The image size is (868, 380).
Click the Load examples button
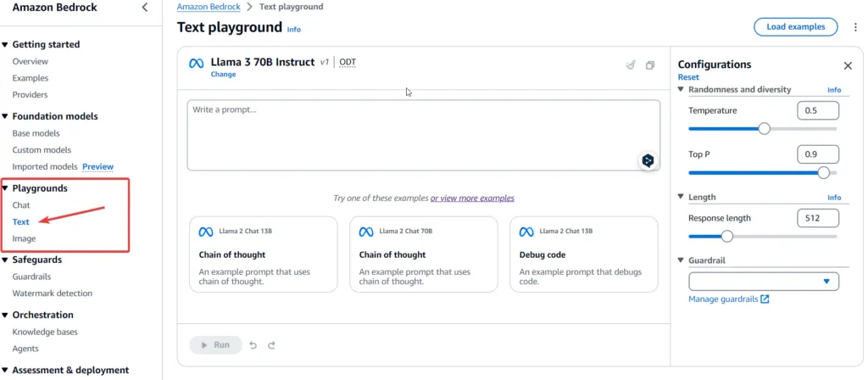[795, 27]
